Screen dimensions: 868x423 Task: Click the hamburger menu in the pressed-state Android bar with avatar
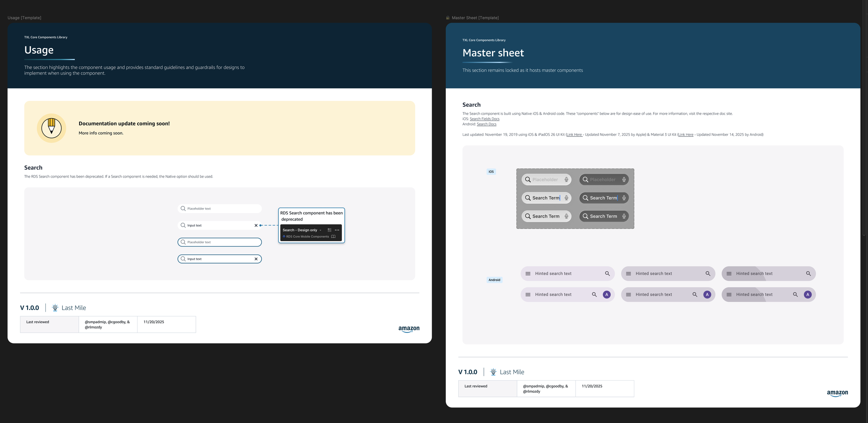coord(729,294)
